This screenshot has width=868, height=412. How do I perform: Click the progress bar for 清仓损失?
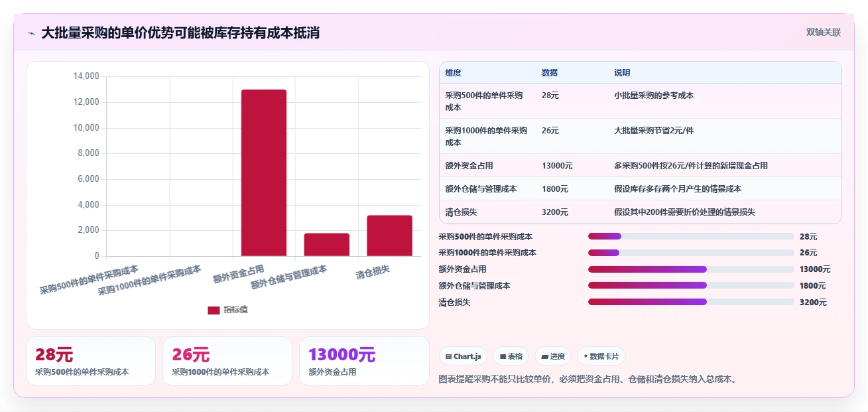(x=691, y=302)
